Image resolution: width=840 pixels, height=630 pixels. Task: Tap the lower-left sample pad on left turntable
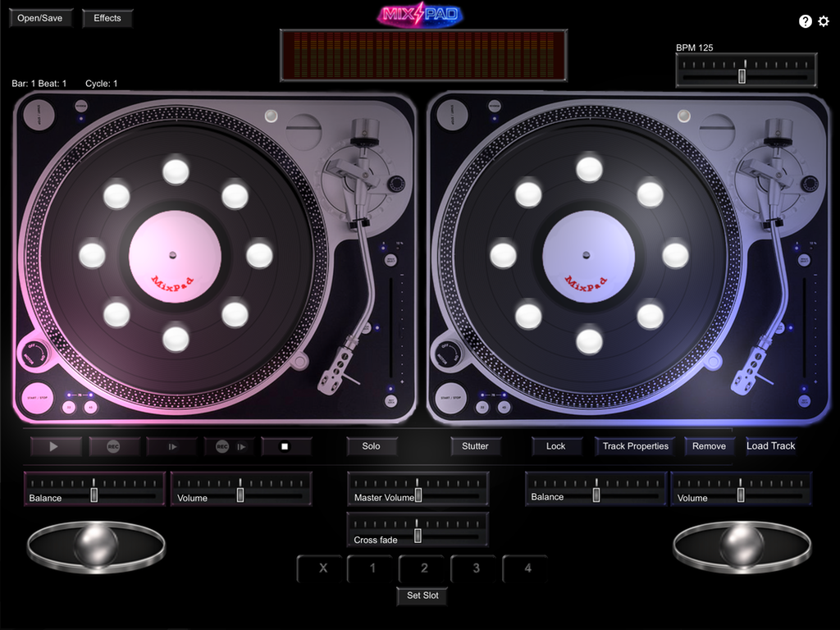116,314
